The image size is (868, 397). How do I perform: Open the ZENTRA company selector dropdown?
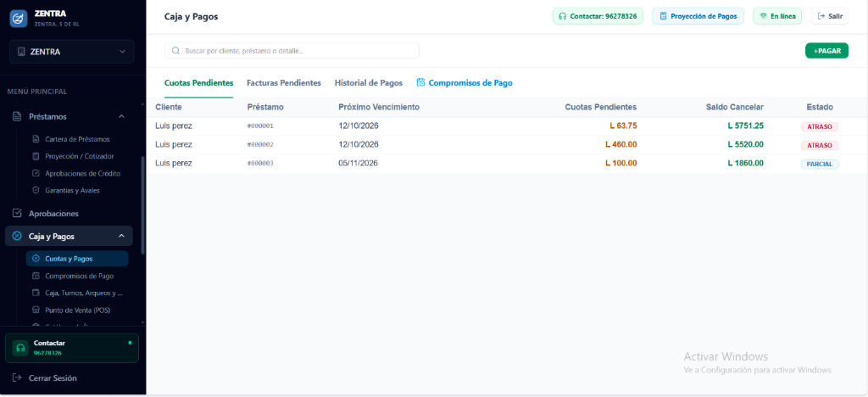coord(72,52)
